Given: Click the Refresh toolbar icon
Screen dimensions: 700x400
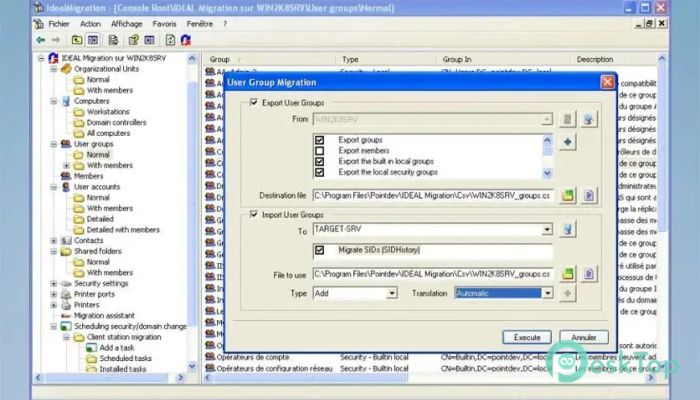Looking at the screenshot, I should point(170,40).
